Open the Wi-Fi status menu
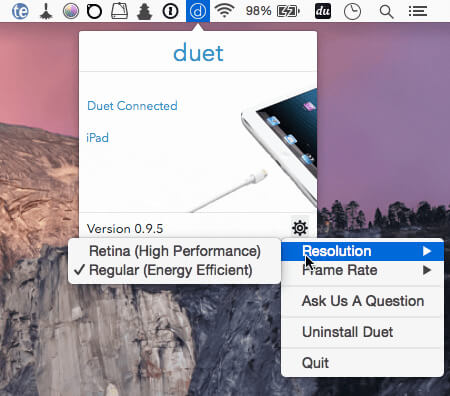 224,11
